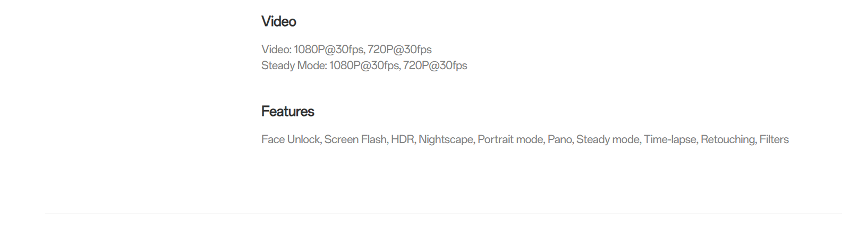Click 1080P@30fps in the Steady Mode line
The width and height of the screenshot is (868, 233).
tap(364, 65)
